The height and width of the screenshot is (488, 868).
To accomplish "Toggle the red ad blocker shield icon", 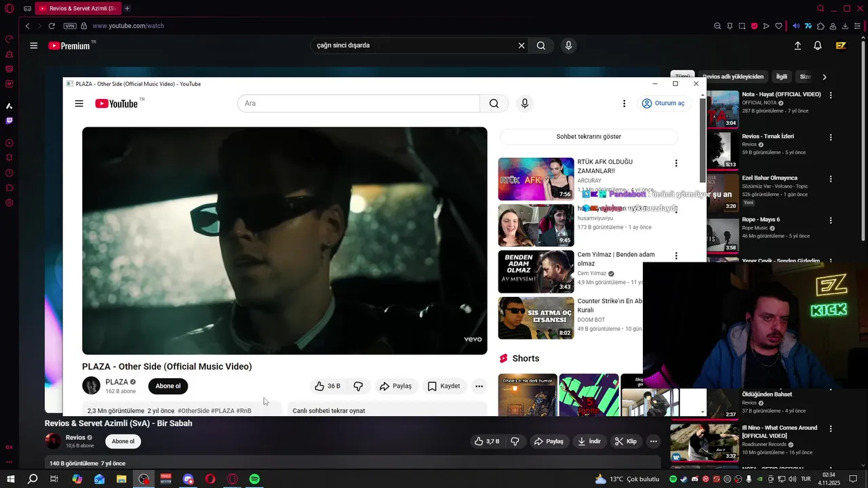I will (x=754, y=26).
